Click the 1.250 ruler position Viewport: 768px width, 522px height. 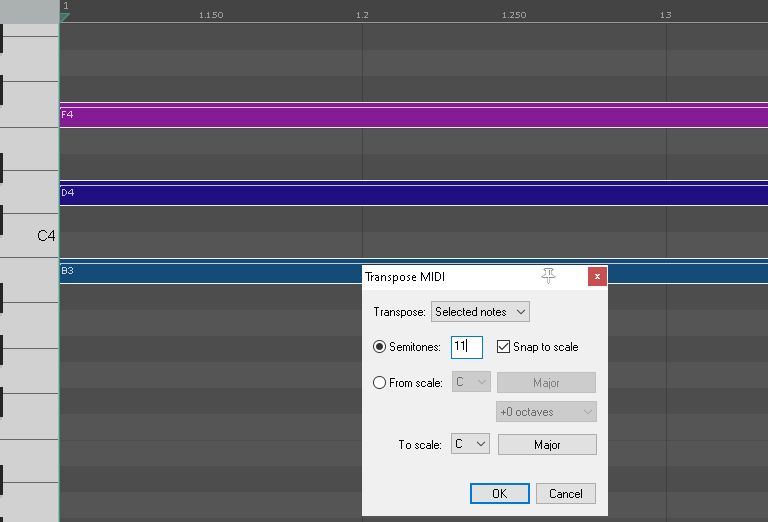[514, 15]
